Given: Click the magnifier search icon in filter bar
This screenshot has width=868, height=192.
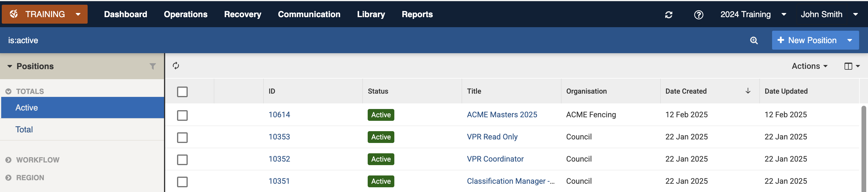Looking at the screenshot, I should [754, 40].
